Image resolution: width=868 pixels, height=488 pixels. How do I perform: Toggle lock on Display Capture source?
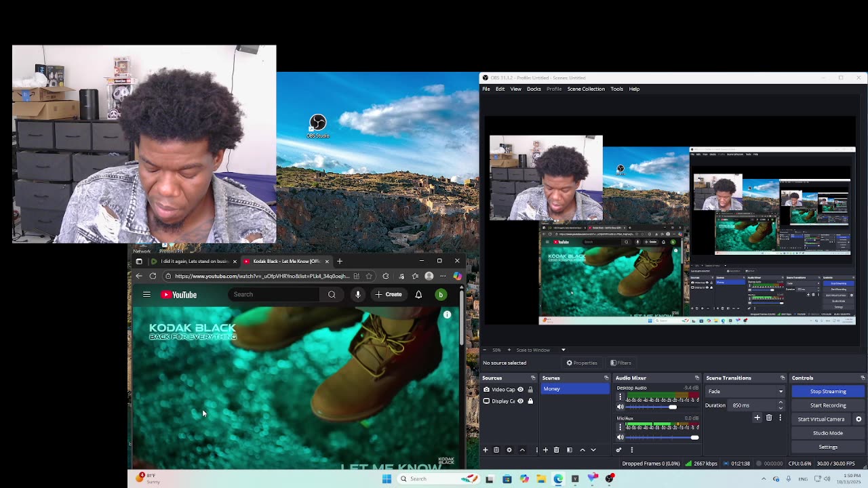(530, 401)
